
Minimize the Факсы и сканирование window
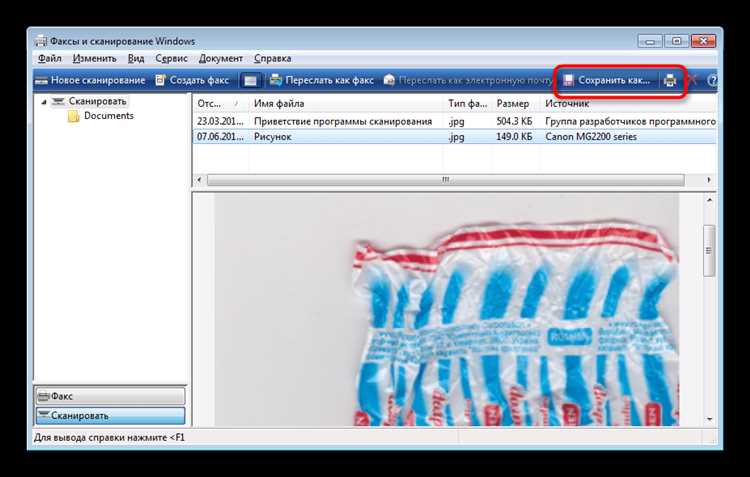pos(650,41)
